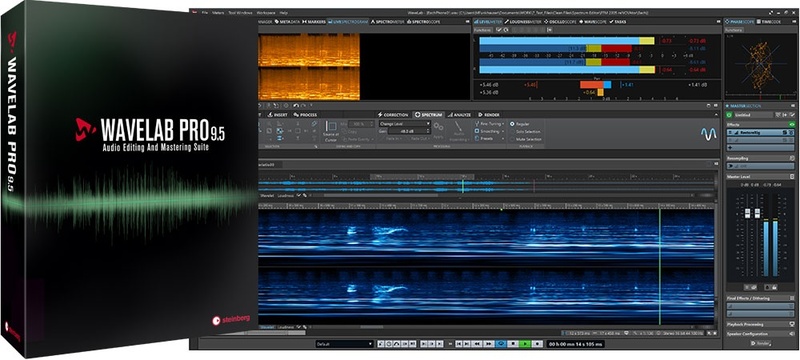Open the File menu
Viewport: 800px width, 360px height.
[205, 13]
